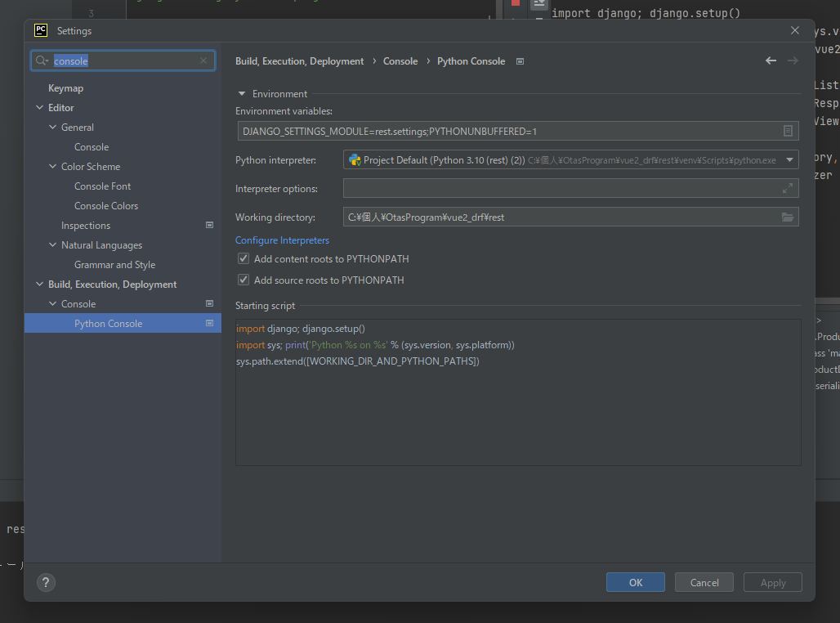Focus the settings search field
The width and height of the screenshot is (840, 623).
click(x=123, y=61)
